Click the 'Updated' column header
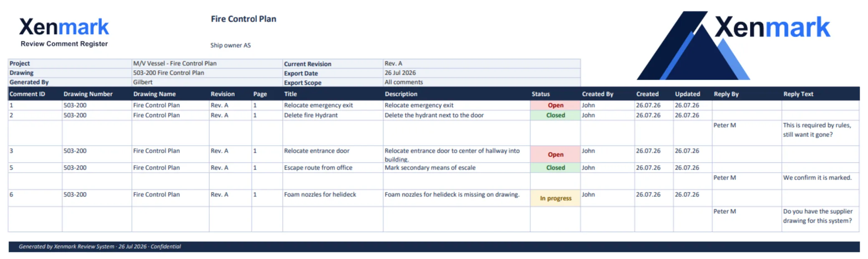Viewport: 868px width, 259px height. click(688, 94)
